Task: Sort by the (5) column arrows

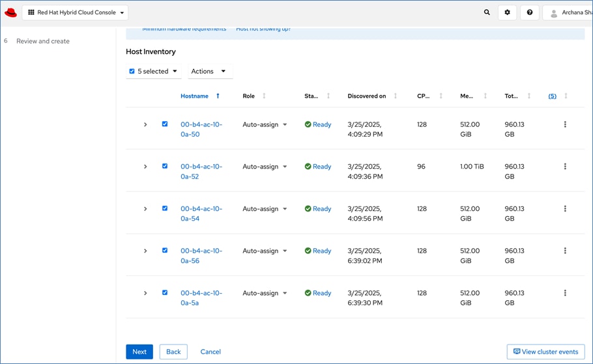Action: coord(566,96)
